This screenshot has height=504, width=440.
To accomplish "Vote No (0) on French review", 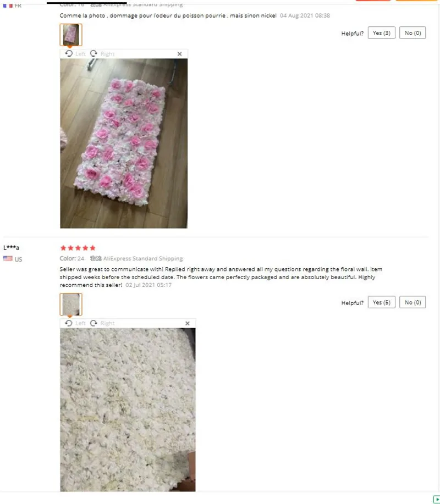I will [x=413, y=33].
